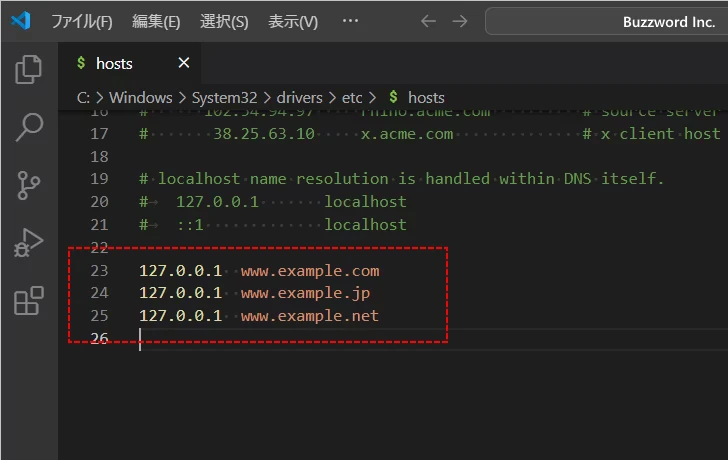Expand the hidden menus with the ellipsis

point(350,21)
